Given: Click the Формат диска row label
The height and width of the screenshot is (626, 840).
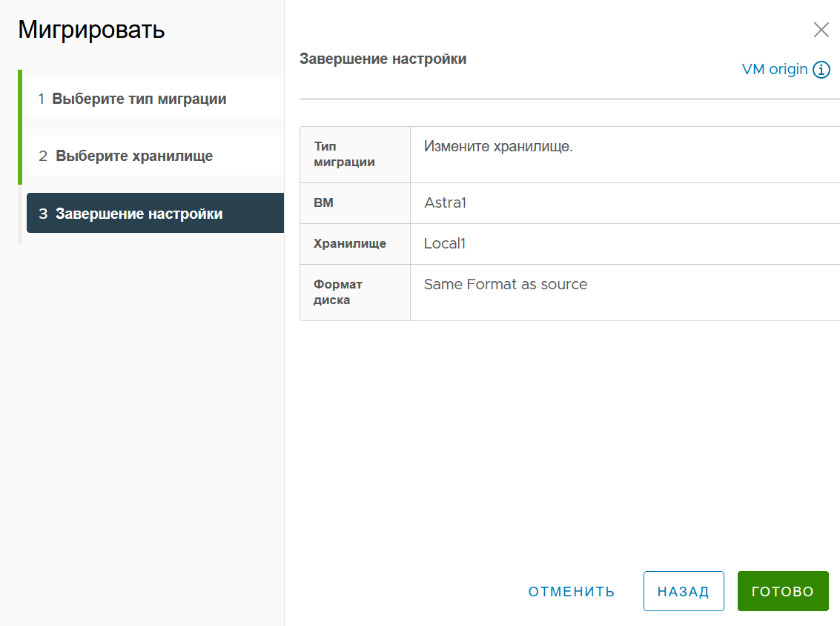Looking at the screenshot, I should tap(338, 292).
